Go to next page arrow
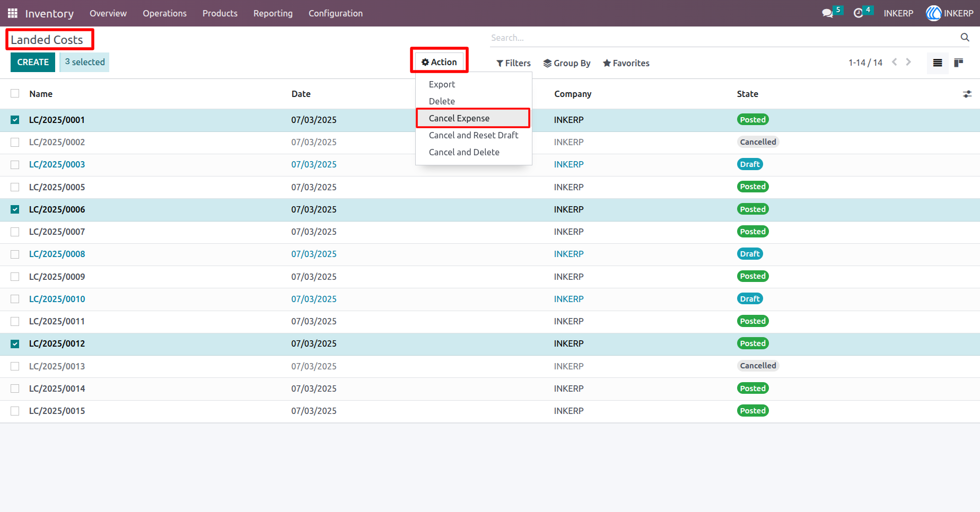Viewport: 980px width, 512px height. (x=908, y=62)
